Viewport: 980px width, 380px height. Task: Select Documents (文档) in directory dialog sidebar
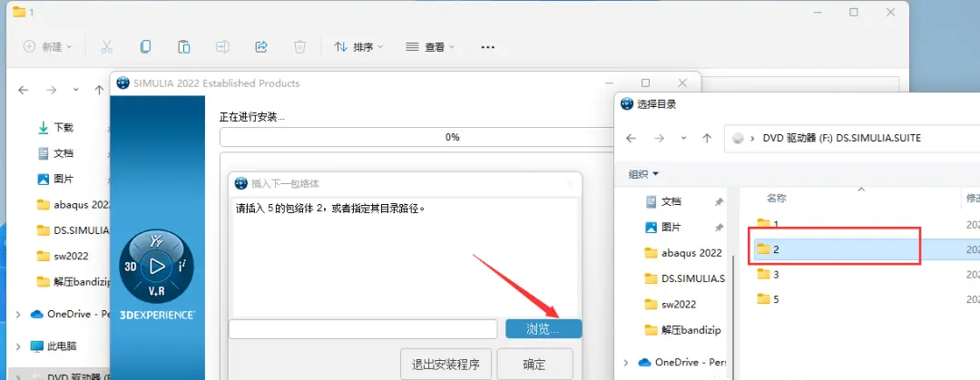coord(663,202)
